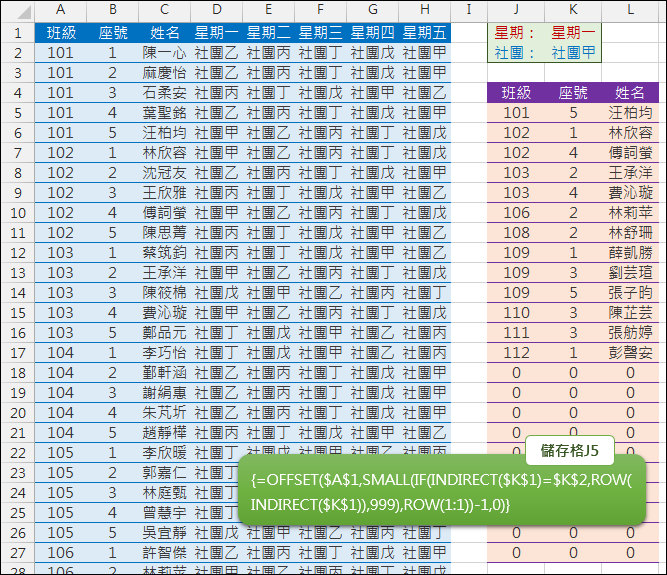Select the cell with name 鄭品元
The image size is (667, 575).
[x=165, y=333]
